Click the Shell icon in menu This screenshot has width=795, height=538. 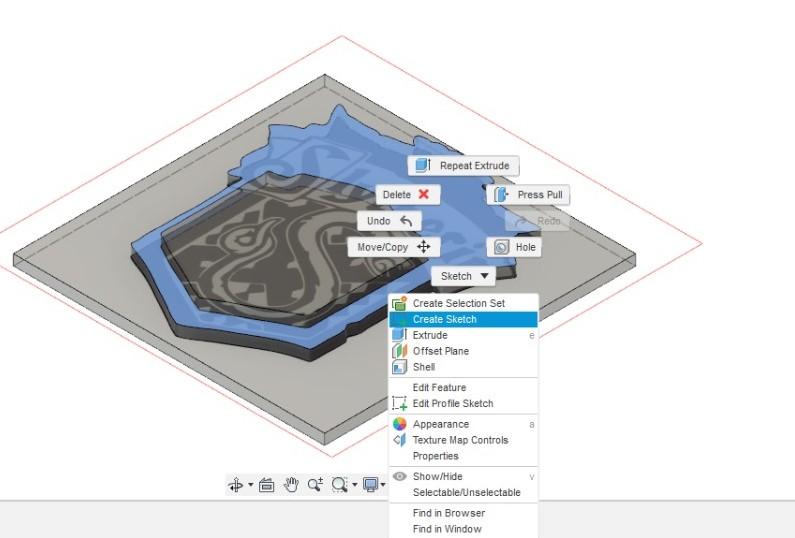click(400, 367)
